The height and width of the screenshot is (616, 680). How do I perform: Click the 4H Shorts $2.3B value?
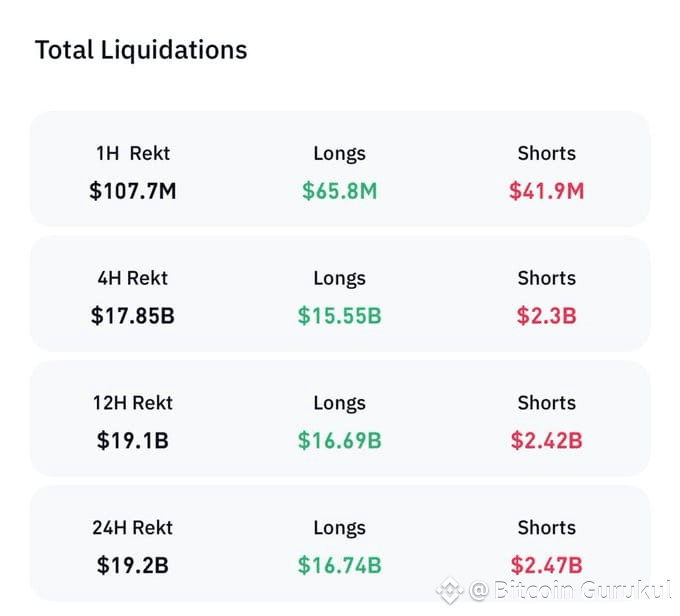click(546, 315)
